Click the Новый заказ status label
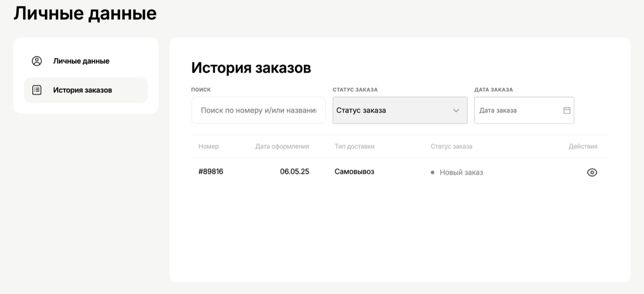Viewport: 644px width, 294px height. click(x=461, y=172)
